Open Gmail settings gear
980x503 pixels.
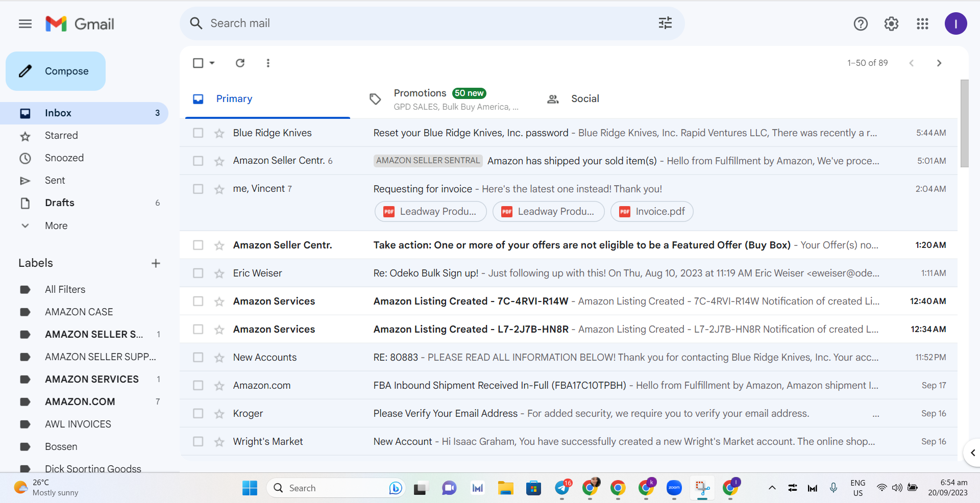tap(891, 23)
